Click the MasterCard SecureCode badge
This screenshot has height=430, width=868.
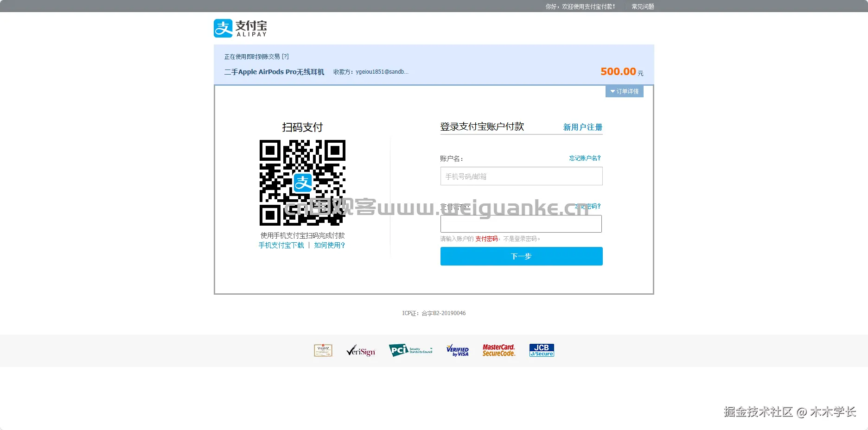pyautogui.click(x=499, y=350)
